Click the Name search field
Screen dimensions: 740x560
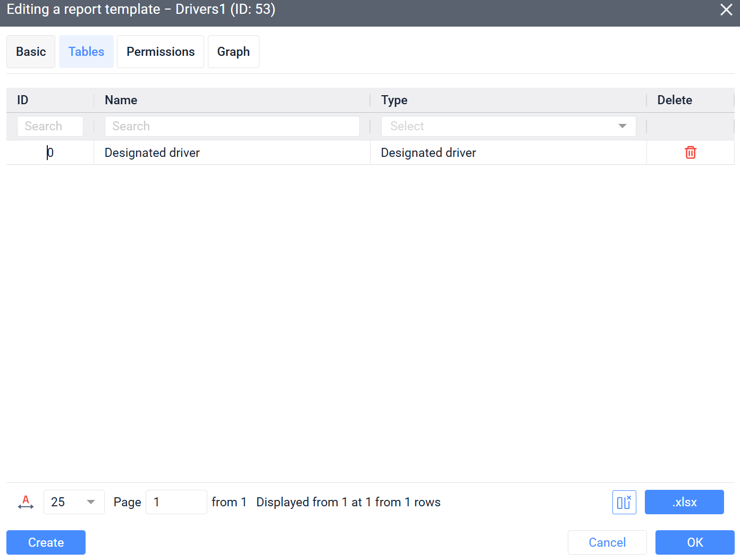tap(232, 126)
